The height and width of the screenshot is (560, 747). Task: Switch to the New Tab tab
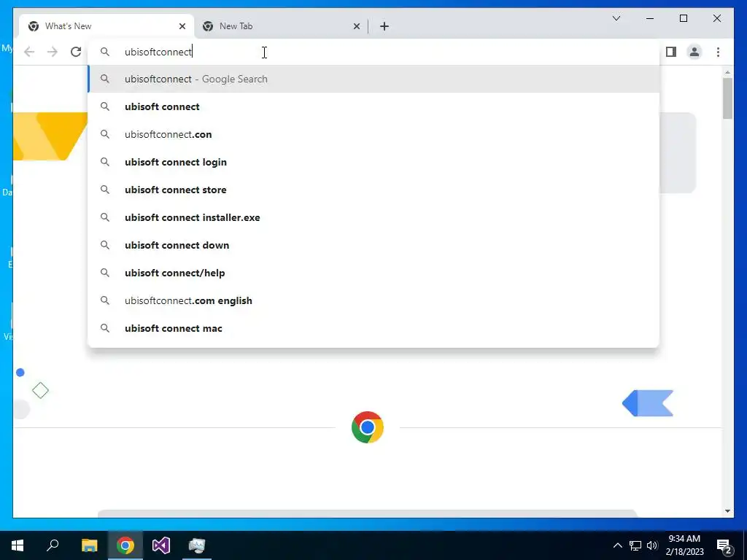[281, 26]
